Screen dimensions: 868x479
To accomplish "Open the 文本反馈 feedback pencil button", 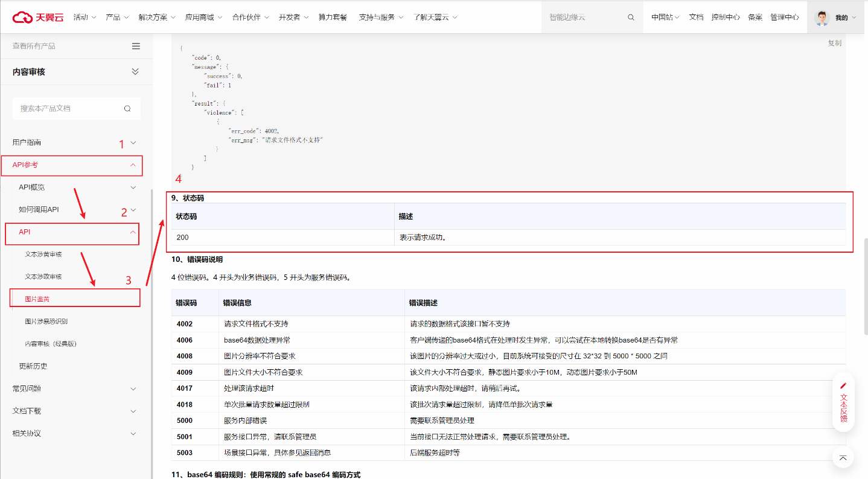I will [x=843, y=386].
